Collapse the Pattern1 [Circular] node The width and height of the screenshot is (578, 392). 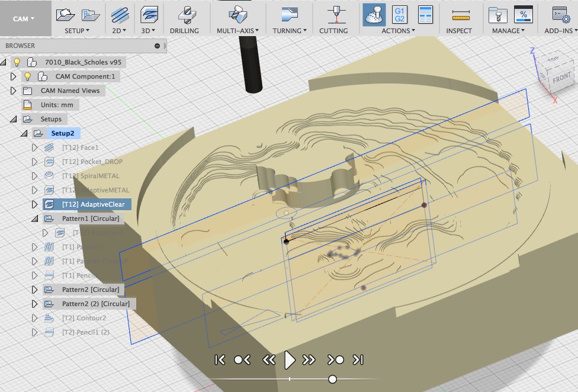35,219
